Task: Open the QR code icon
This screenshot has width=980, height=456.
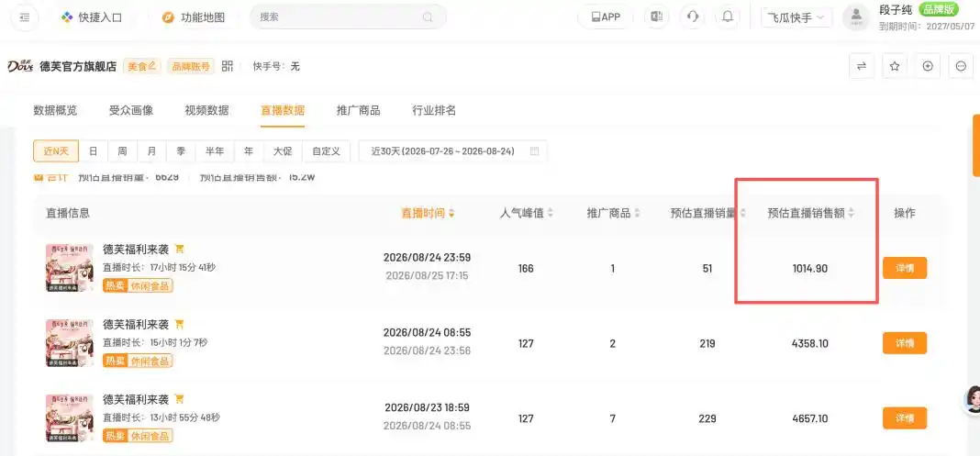Action: 228,65
